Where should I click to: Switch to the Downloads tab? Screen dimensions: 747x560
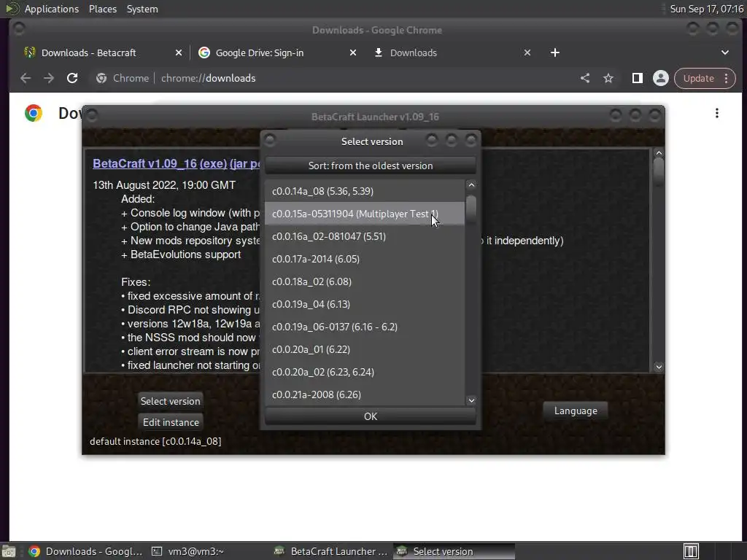414,52
